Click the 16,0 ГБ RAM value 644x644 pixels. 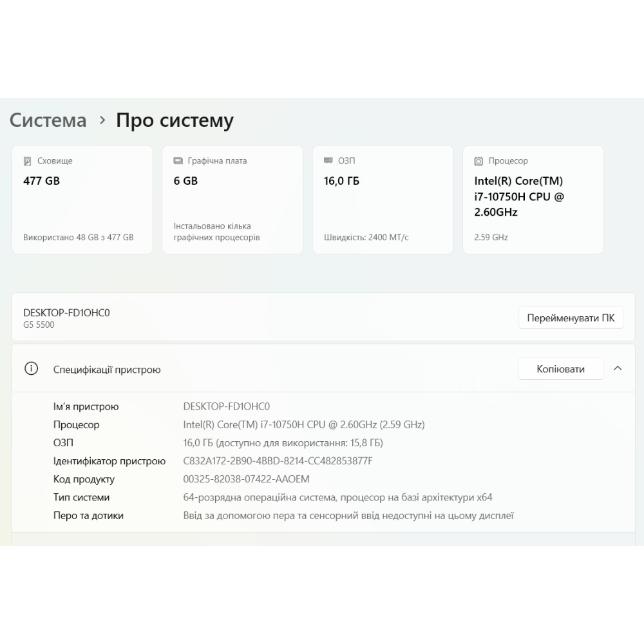point(341,181)
